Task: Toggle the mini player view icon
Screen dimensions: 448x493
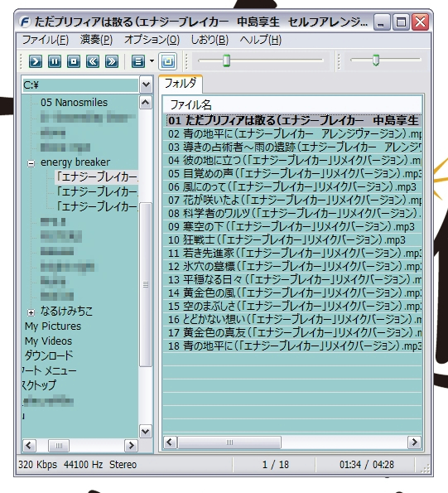Action: tap(168, 61)
